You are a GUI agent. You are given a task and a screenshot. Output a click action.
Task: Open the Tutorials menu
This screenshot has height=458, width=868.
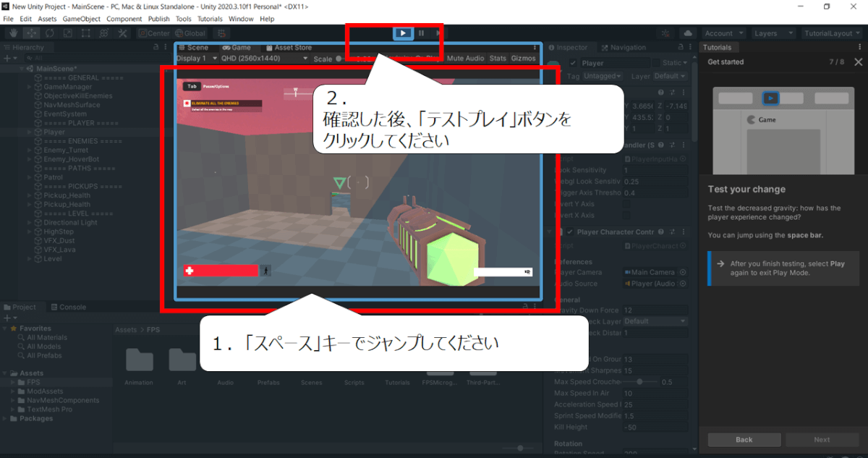click(210, 19)
